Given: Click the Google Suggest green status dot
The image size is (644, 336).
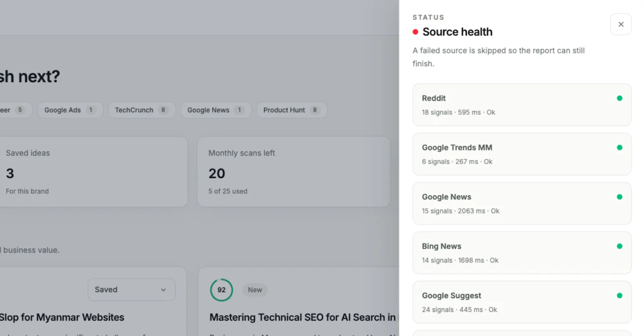Looking at the screenshot, I should pyautogui.click(x=619, y=295).
